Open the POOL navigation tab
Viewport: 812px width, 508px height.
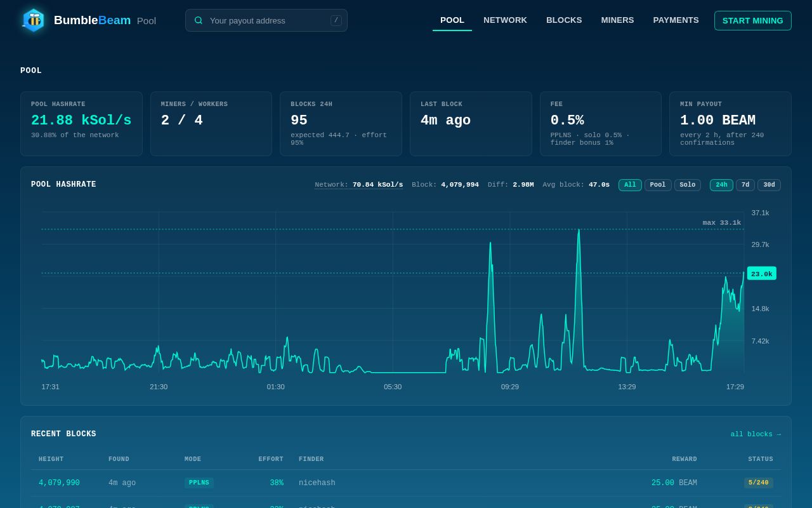click(x=452, y=20)
